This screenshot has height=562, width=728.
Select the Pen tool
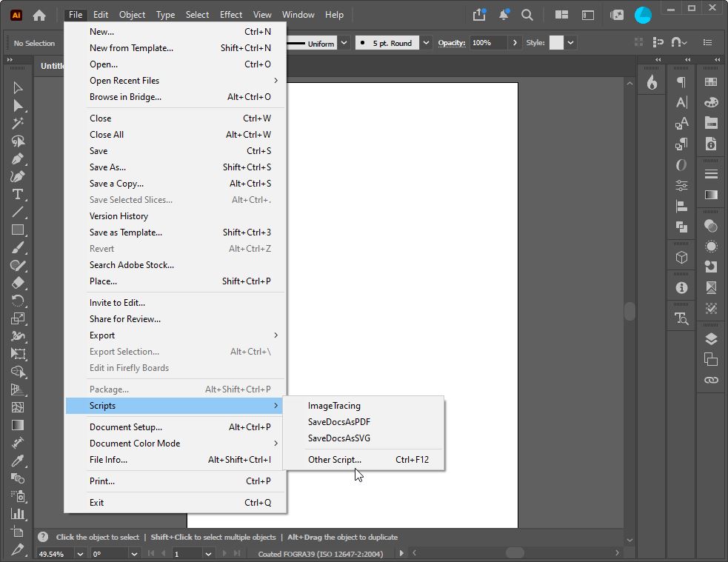point(18,158)
